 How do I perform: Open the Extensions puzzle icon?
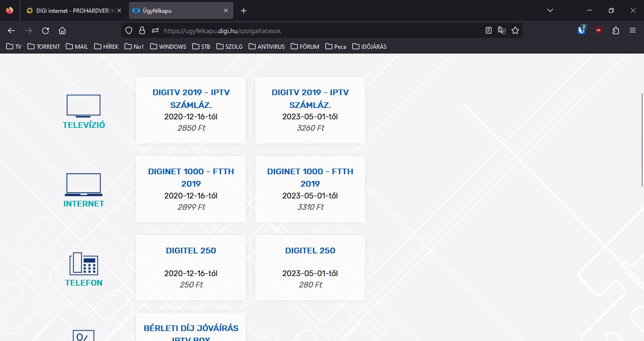tap(616, 31)
